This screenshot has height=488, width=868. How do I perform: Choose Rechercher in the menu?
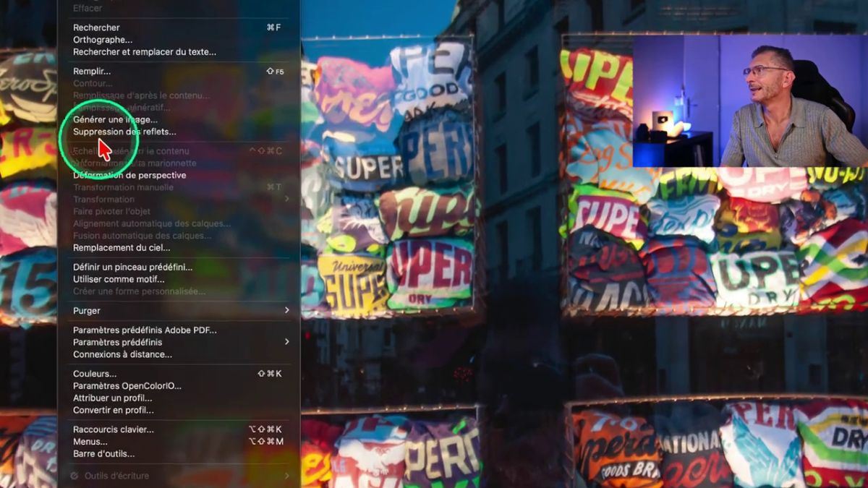(96, 27)
